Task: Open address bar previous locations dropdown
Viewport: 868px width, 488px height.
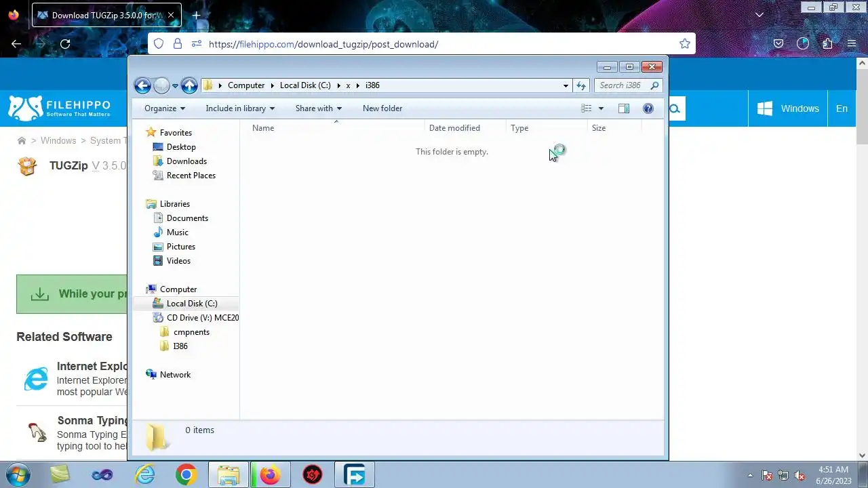Action: point(566,85)
